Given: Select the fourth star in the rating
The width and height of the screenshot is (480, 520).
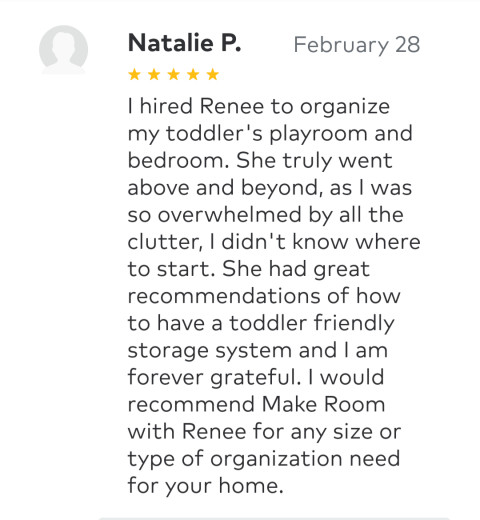Looking at the screenshot, I should (x=193, y=74).
